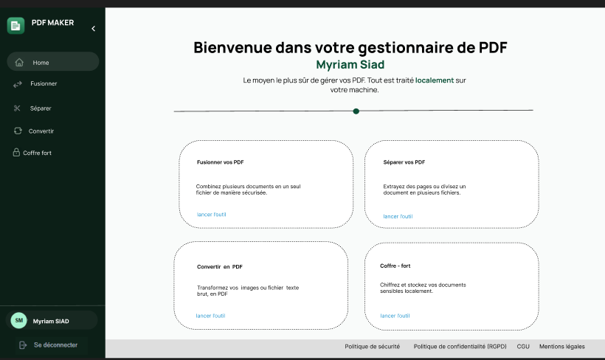This screenshot has height=360, width=605.
Task: Open Mentions légales footer link
Action: pos(562,346)
